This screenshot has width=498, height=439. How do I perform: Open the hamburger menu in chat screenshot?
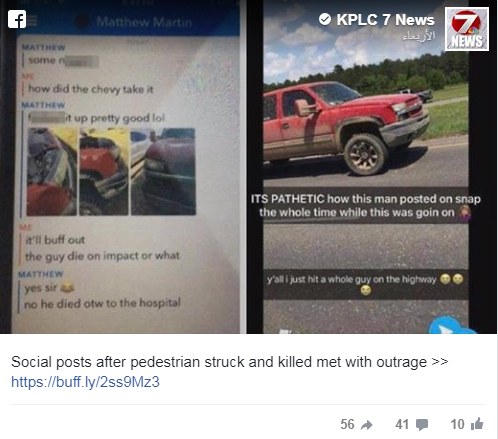coord(32,21)
